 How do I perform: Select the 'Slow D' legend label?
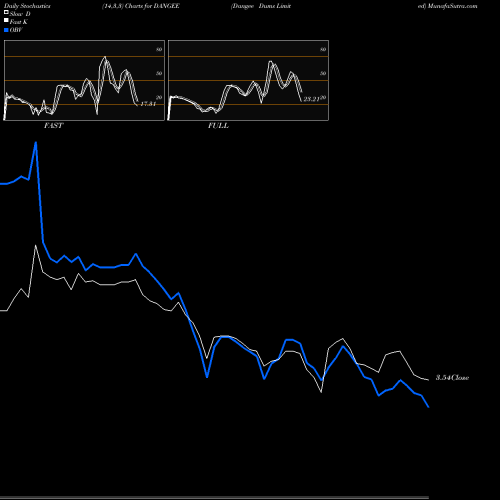(x=20, y=14)
